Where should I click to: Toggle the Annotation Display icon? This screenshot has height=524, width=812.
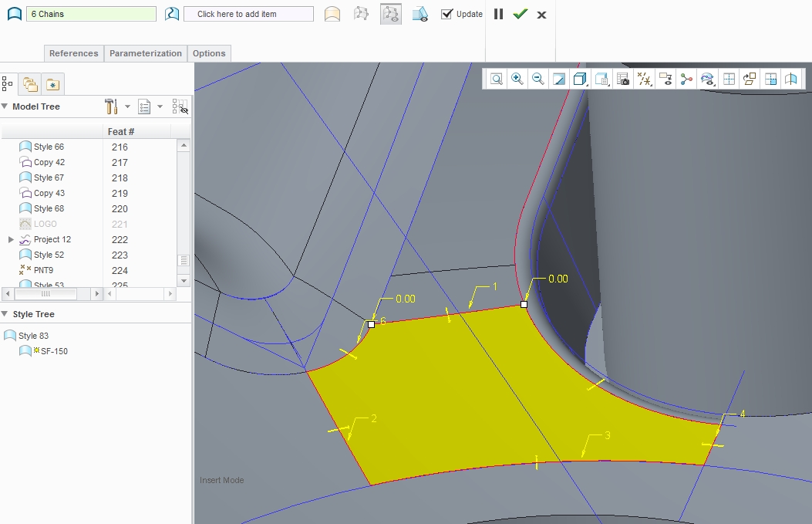[665, 79]
